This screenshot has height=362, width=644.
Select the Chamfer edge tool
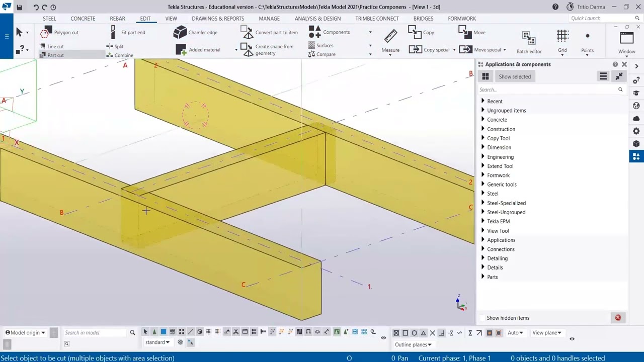pyautogui.click(x=195, y=32)
